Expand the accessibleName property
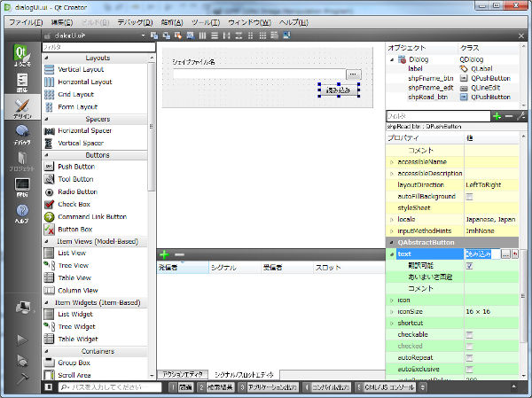The image size is (532, 398). click(392, 162)
